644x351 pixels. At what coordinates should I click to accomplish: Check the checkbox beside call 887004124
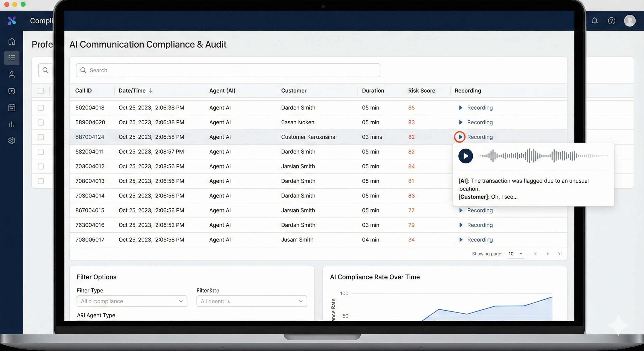coord(41,137)
